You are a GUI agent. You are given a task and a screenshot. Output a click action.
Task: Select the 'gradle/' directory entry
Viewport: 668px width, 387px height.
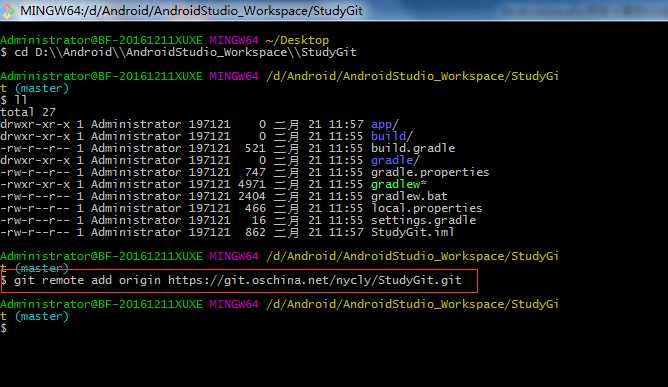pos(395,160)
